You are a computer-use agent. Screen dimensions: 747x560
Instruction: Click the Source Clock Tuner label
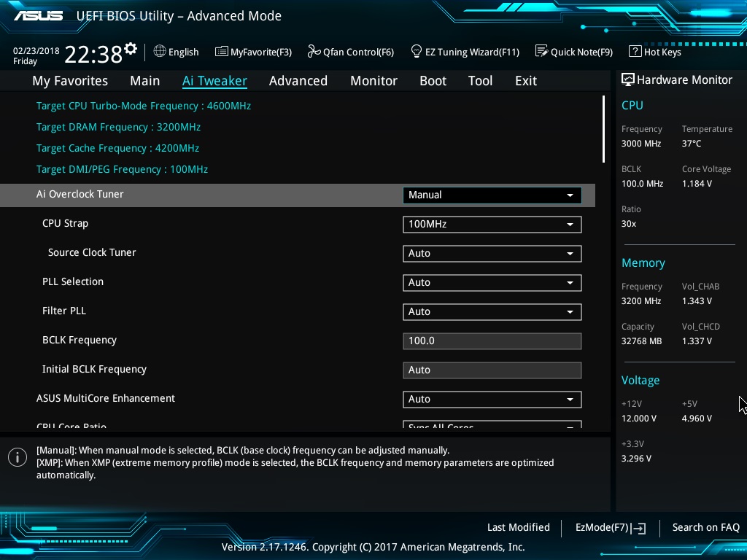(x=92, y=252)
